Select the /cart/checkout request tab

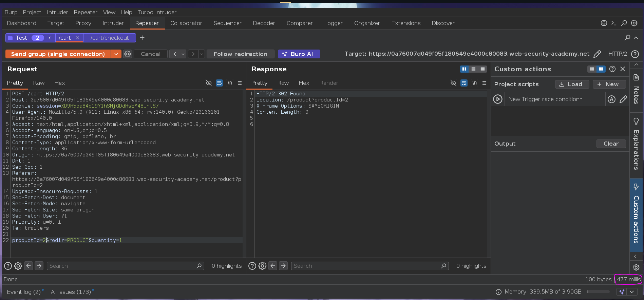[x=110, y=38]
